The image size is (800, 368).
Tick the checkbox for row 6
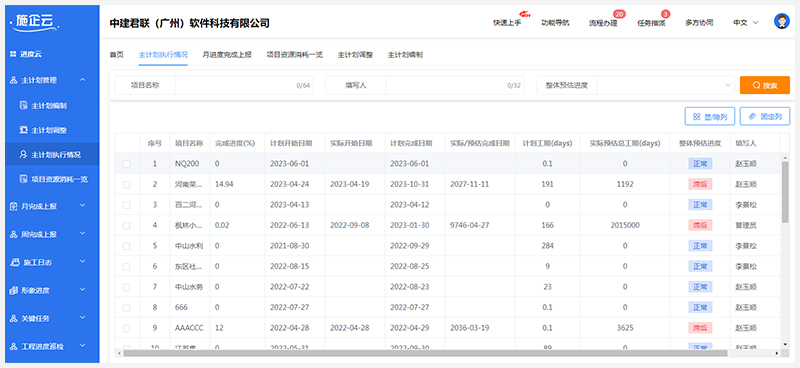pos(127,266)
